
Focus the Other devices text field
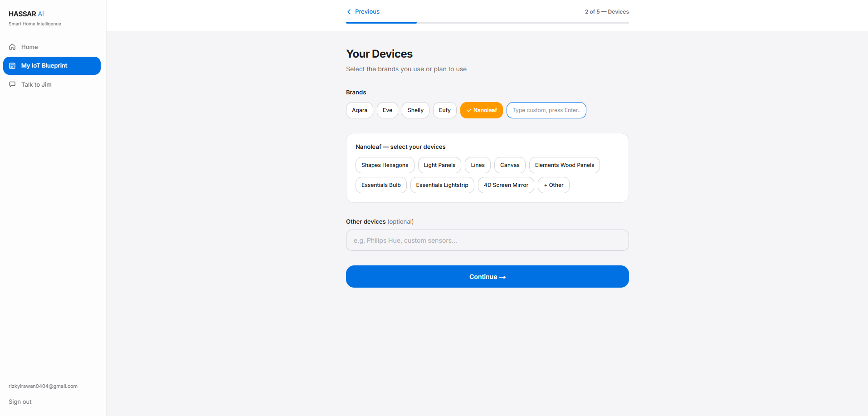click(x=488, y=240)
